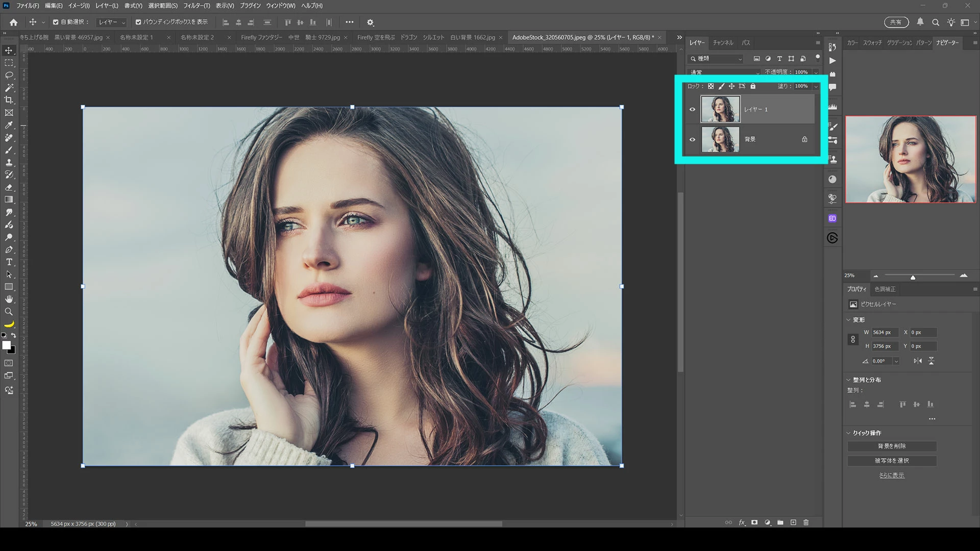Viewport: 980px width, 551px height.
Task: Click the Navigator zoom slider handle
Action: pyautogui.click(x=913, y=277)
